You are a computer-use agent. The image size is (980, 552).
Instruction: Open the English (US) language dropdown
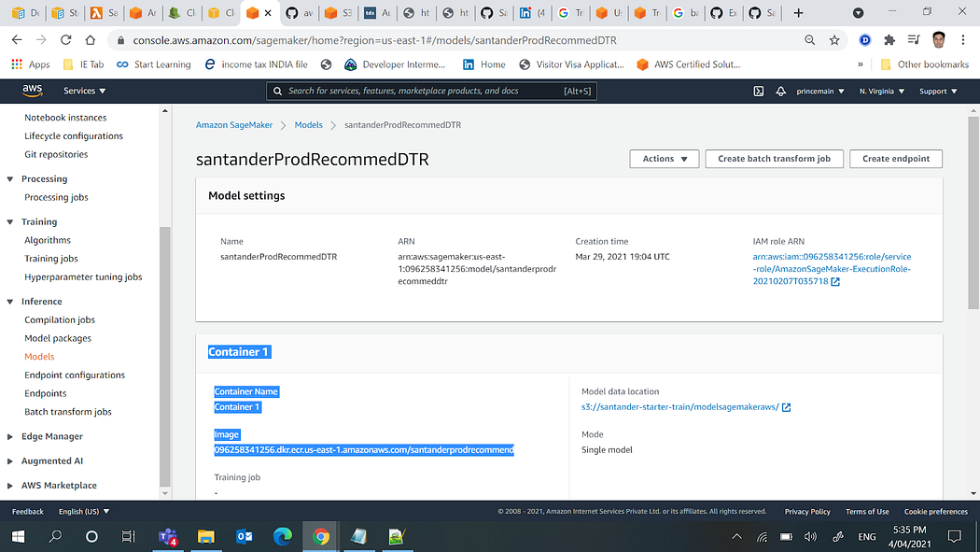point(84,511)
